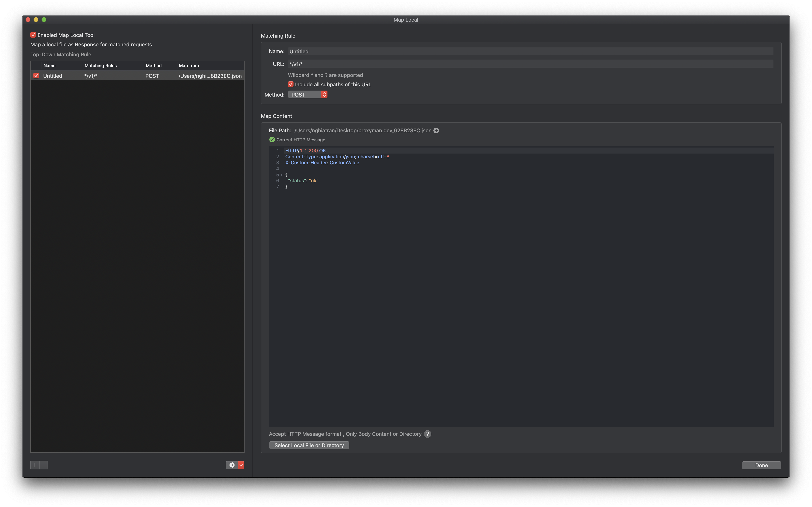Open the POST method dropdown

(308, 95)
